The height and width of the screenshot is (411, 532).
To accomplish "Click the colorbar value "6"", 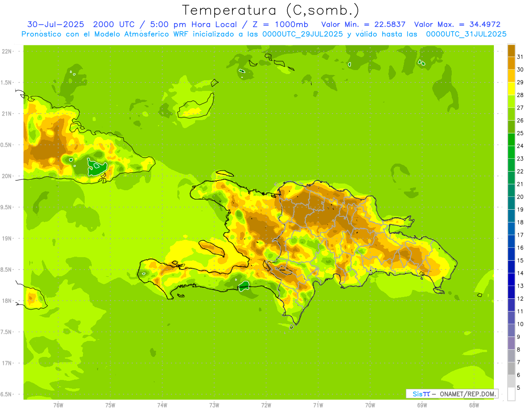I will (x=518, y=375).
